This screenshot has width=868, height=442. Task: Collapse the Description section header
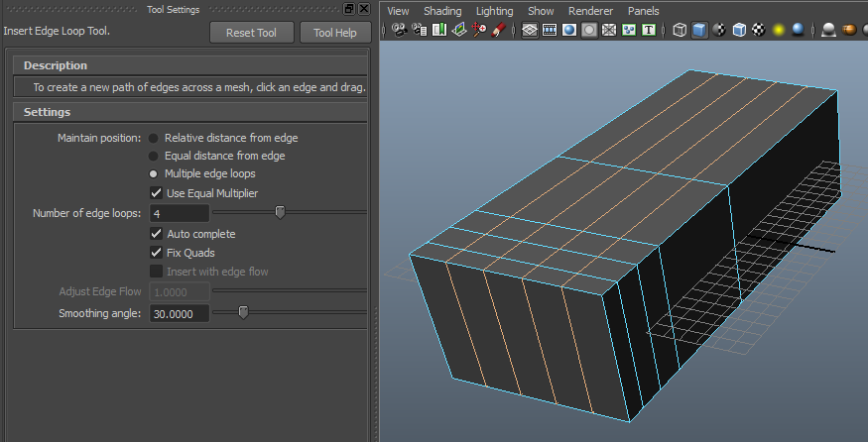56,65
